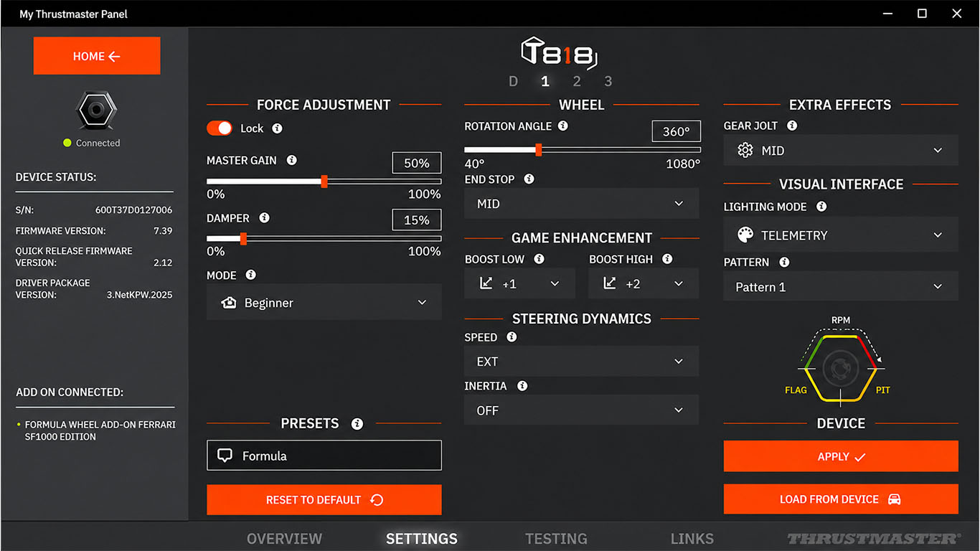Open the Mode dropdown showing Beginner
Viewport: 980px width, 551px height.
pyautogui.click(x=324, y=303)
